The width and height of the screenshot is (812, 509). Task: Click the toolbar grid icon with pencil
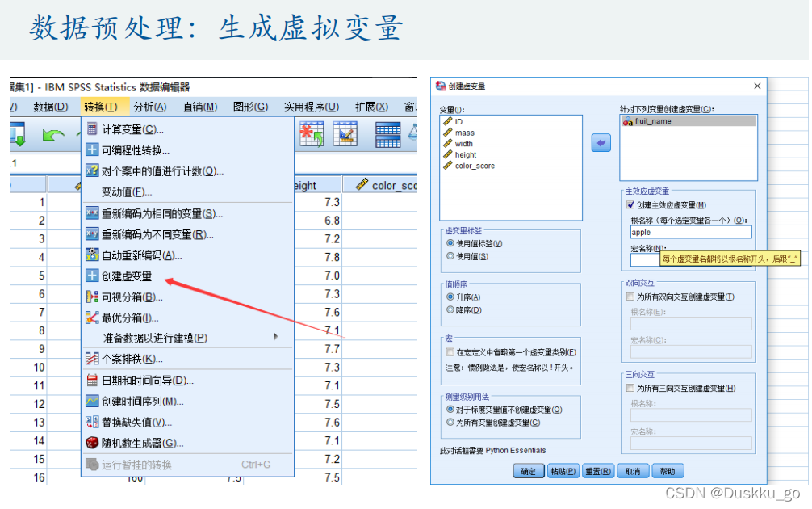pyautogui.click(x=345, y=134)
